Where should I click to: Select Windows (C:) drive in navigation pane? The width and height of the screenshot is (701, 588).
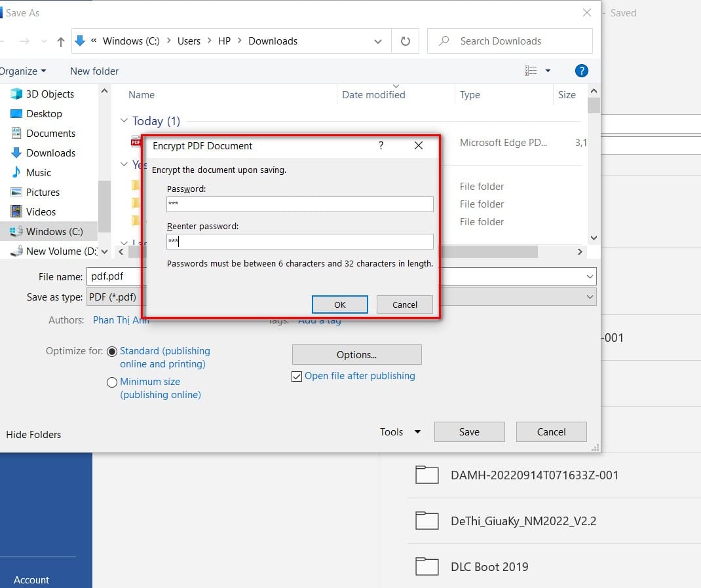48,231
